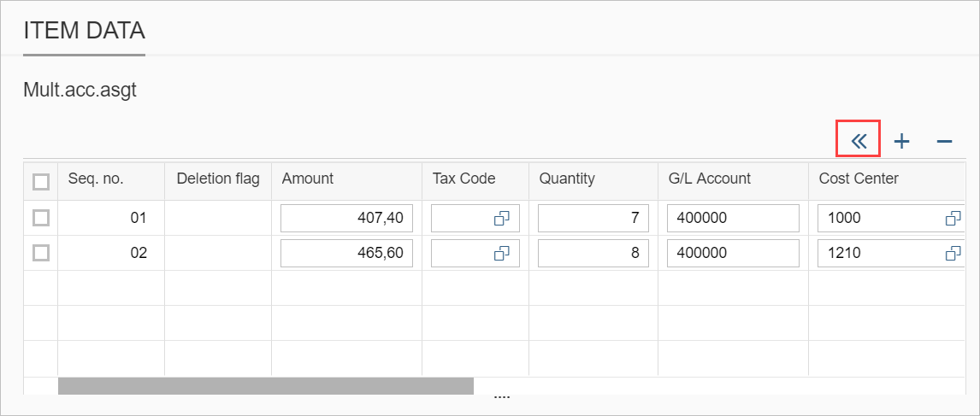Click the Amount field showing 465,60
Screen dimensions: 980x416
tap(347, 253)
